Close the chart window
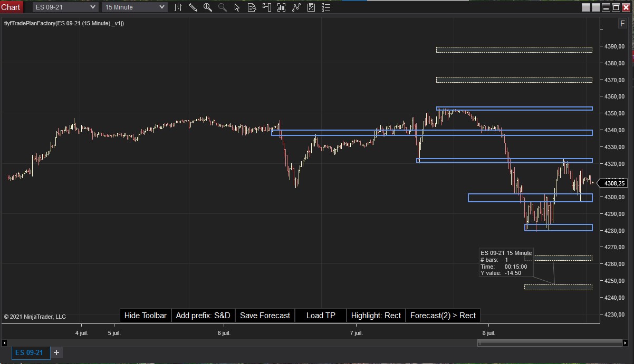634x364 pixels. click(x=626, y=7)
